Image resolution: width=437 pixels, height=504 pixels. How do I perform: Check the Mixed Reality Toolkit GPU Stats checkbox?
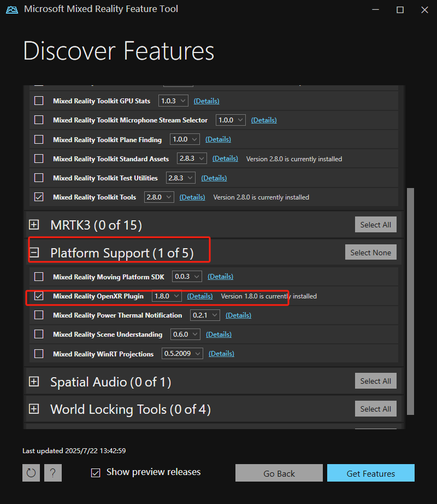[39, 101]
